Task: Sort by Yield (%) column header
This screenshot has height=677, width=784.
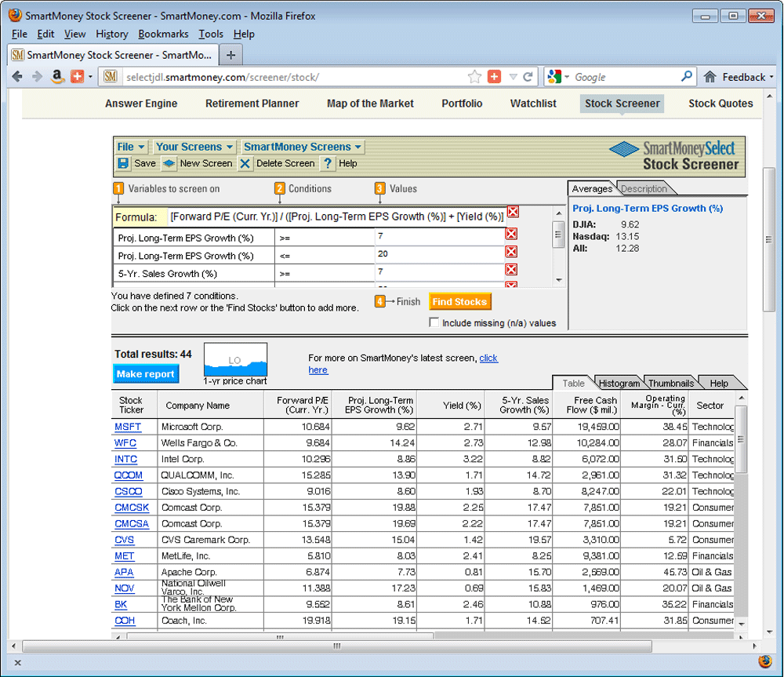Action: pyautogui.click(x=462, y=406)
